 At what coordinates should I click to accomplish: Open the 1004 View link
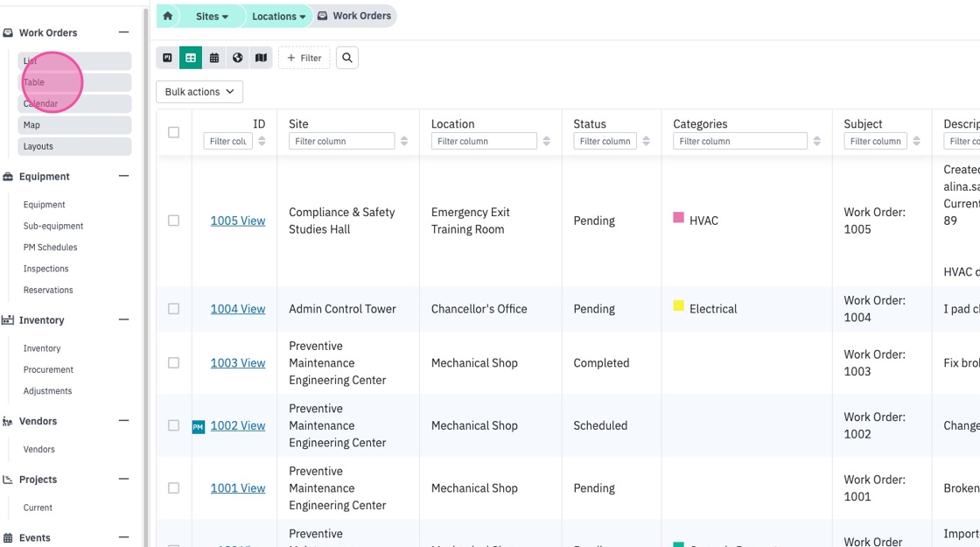coord(237,309)
